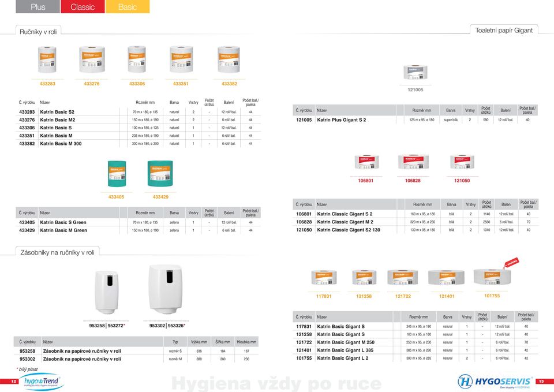554x392 pixels.
Task: Click the orange code 433382 label
Action: pos(229,84)
